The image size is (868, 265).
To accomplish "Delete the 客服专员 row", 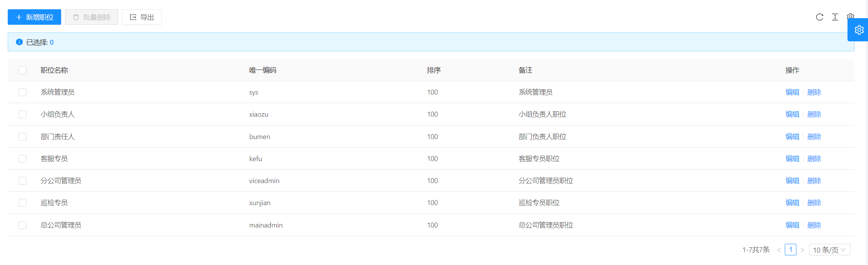I will click(x=814, y=158).
